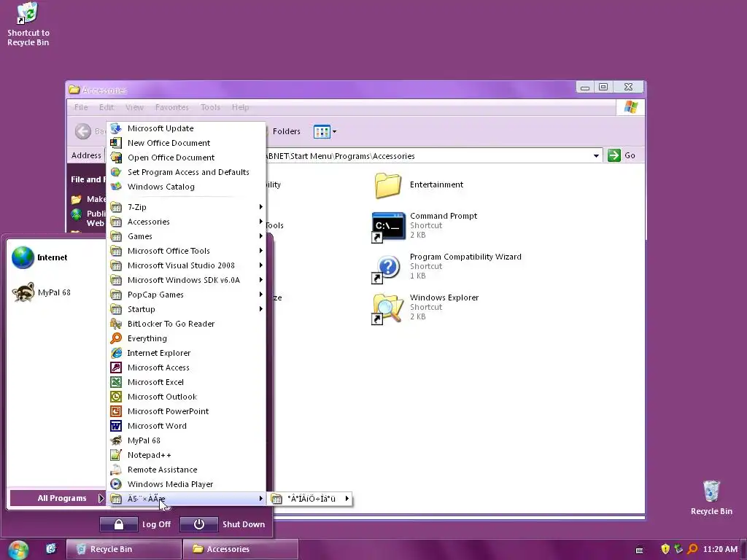Image resolution: width=747 pixels, height=560 pixels.
Task: Click Shortcut to Recycle Bin desktop icon
Action: (28, 24)
